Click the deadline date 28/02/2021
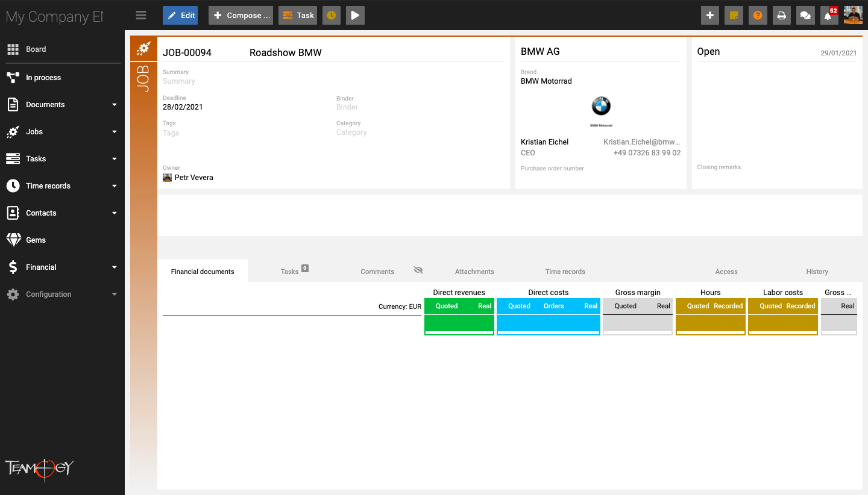This screenshot has width=868, height=495. coord(183,107)
